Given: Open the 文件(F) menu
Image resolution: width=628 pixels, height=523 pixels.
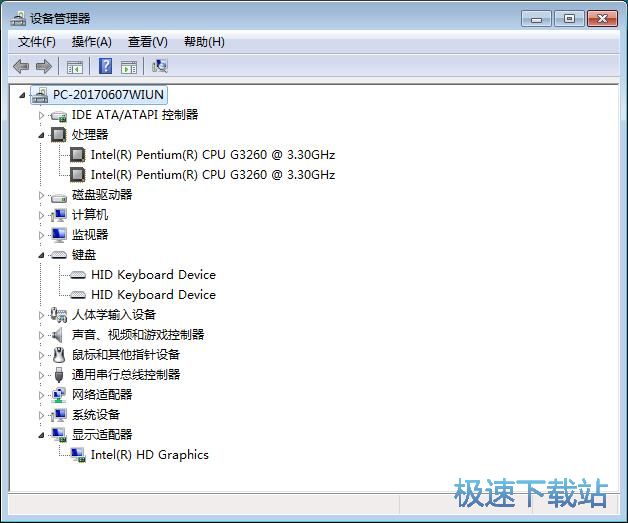Looking at the screenshot, I should pos(36,42).
